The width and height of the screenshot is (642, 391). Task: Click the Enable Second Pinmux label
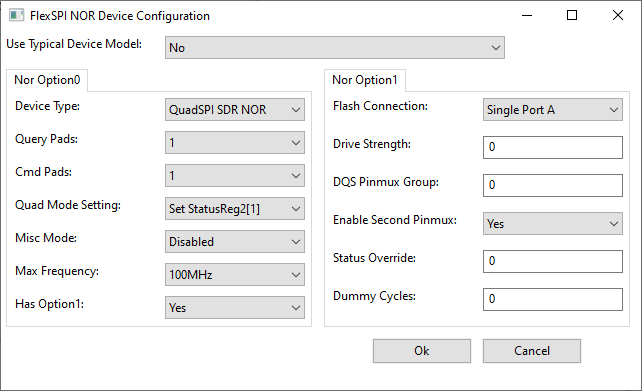[395, 220]
